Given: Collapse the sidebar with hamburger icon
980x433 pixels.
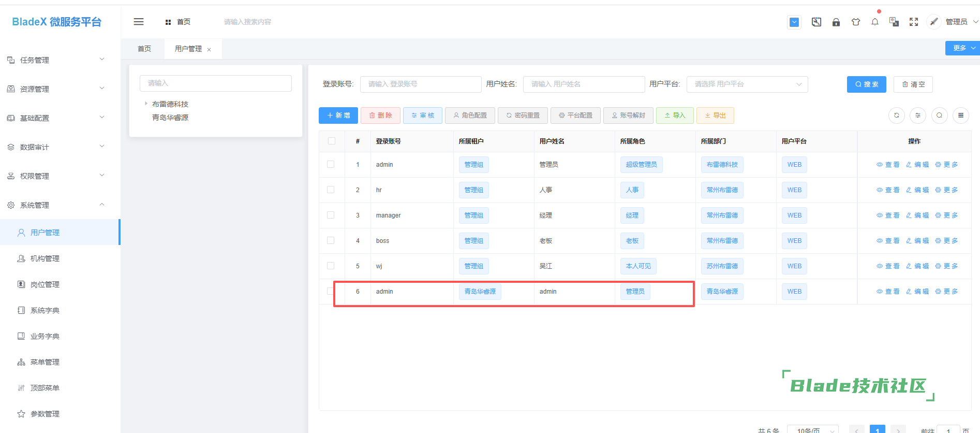Looking at the screenshot, I should (x=139, y=22).
